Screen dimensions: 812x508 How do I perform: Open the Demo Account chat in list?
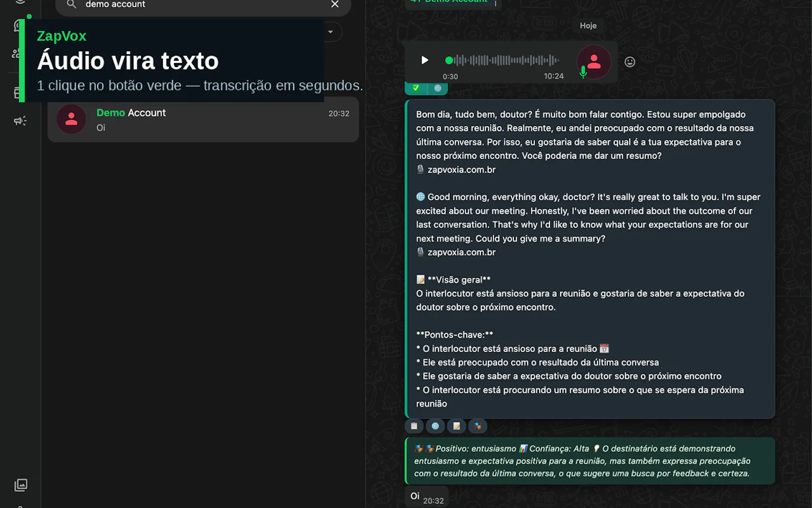pyautogui.click(x=203, y=120)
